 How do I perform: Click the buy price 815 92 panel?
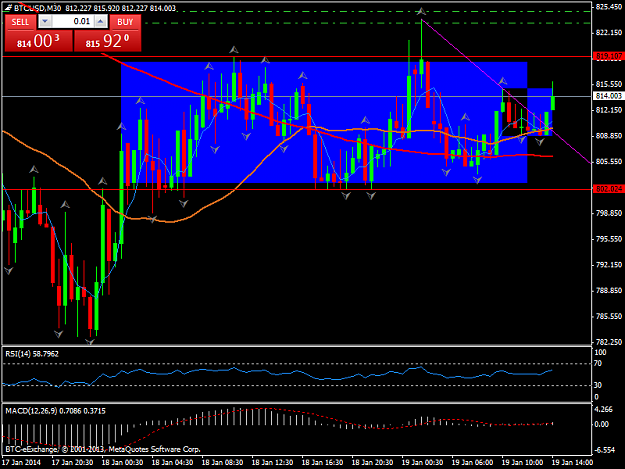107,41
